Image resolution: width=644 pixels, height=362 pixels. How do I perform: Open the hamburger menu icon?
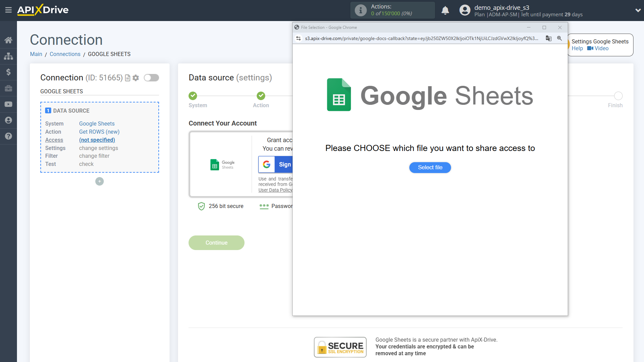coord(8,10)
